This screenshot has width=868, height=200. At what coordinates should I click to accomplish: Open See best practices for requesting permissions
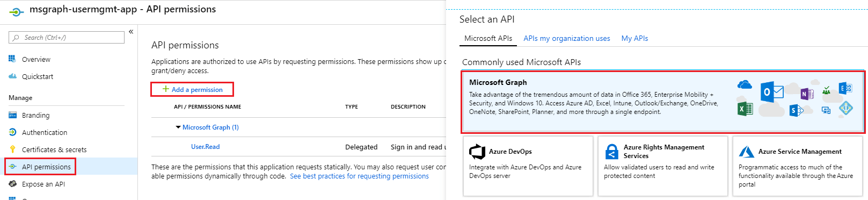[359, 176]
